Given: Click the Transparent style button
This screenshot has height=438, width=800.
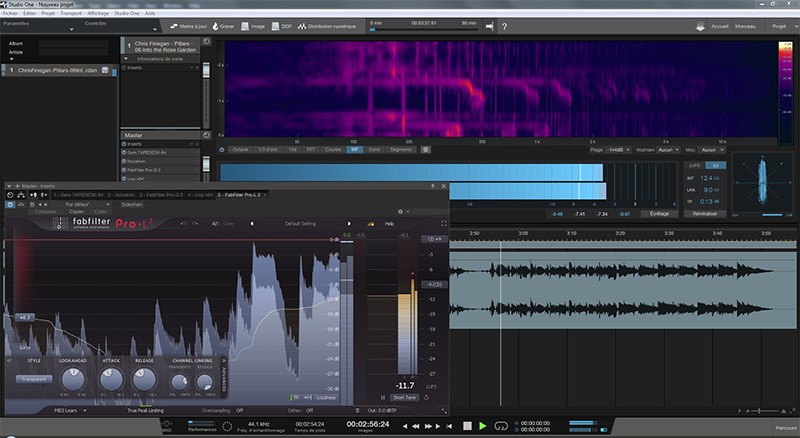Looking at the screenshot, I should [x=34, y=379].
